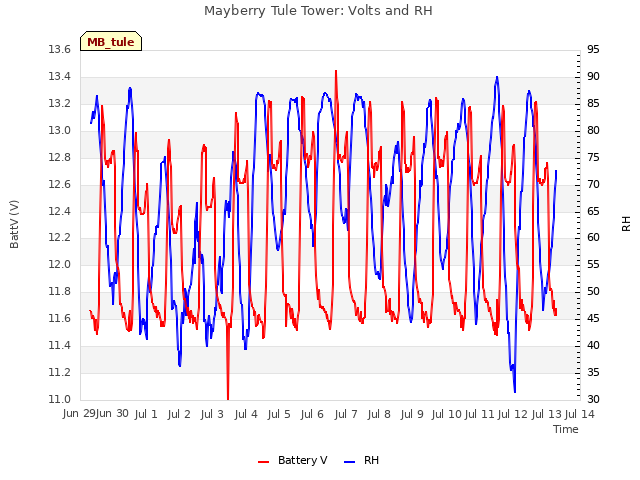Click the blue RH minimum dip near Jul 12
Screen dimensions: 640x480
[515, 391]
